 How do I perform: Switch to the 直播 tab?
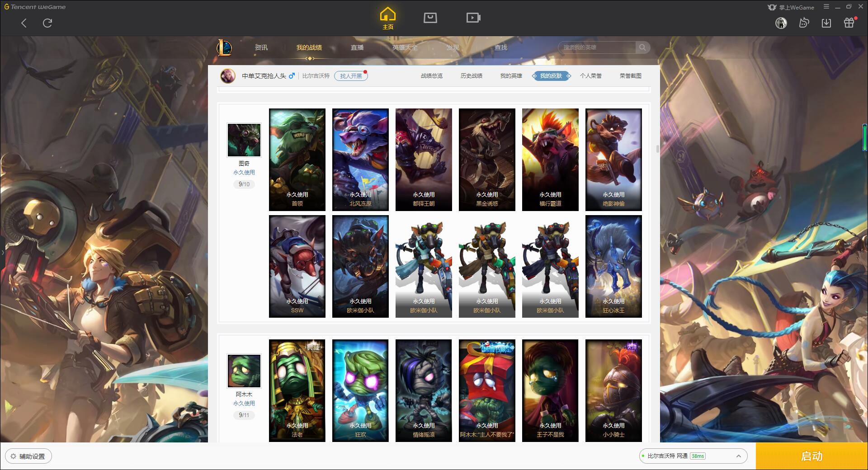(x=357, y=47)
